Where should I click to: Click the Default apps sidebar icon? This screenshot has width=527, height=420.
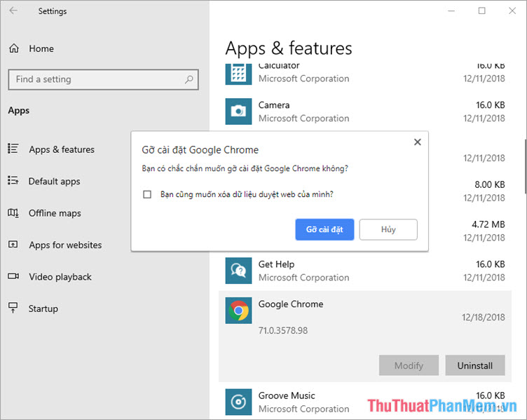pos(13,181)
